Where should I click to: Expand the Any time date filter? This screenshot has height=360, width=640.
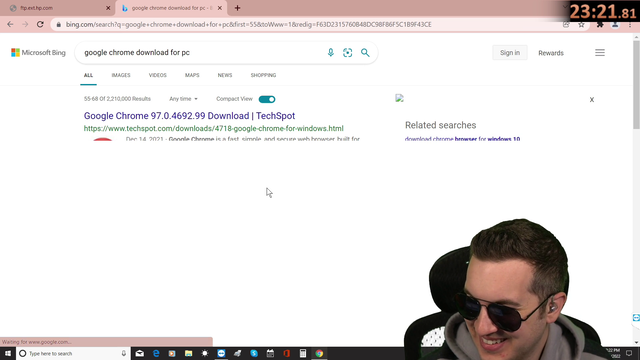tap(183, 99)
